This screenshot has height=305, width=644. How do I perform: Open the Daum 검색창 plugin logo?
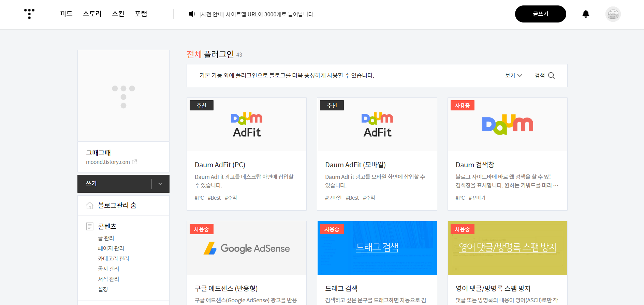pos(508,125)
